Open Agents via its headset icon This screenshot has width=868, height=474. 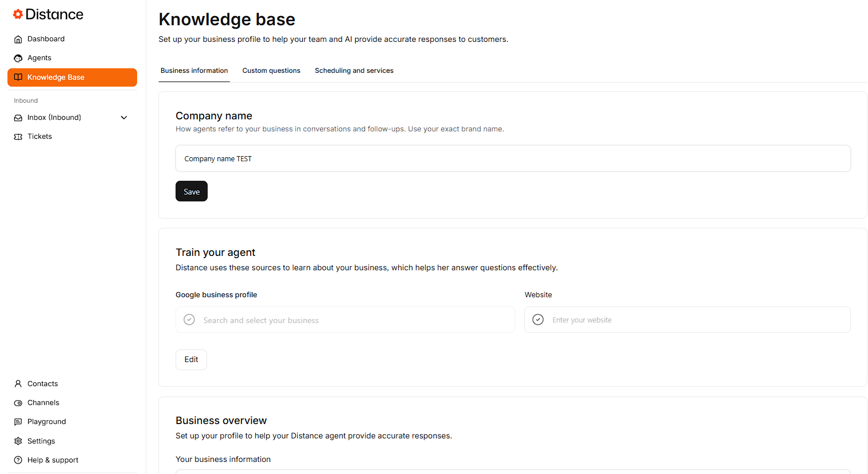pos(18,58)
